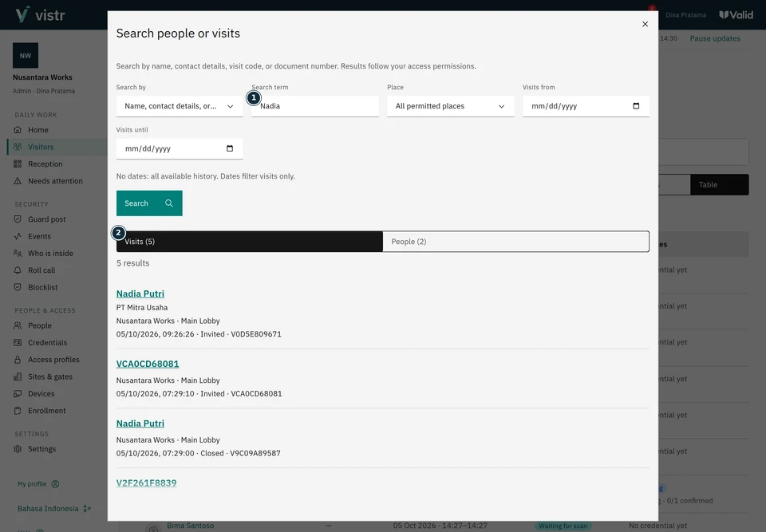Click the Search term input field

[x=315, y=106]
